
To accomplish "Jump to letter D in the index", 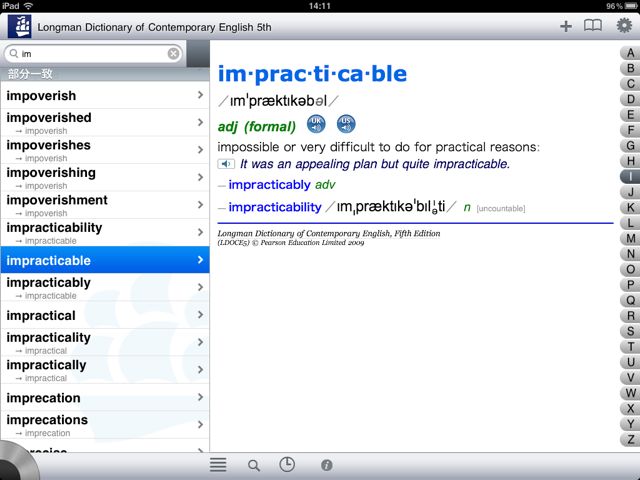I will click(630, 100).
